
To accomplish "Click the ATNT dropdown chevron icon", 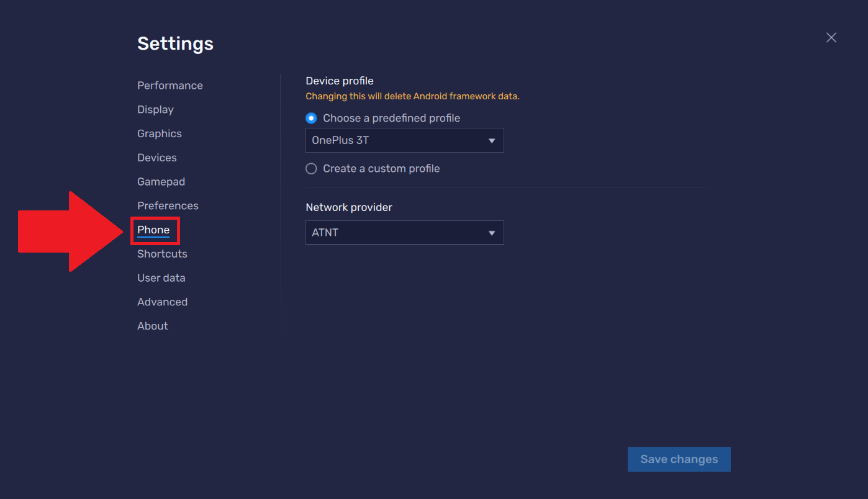I will 492,232.
